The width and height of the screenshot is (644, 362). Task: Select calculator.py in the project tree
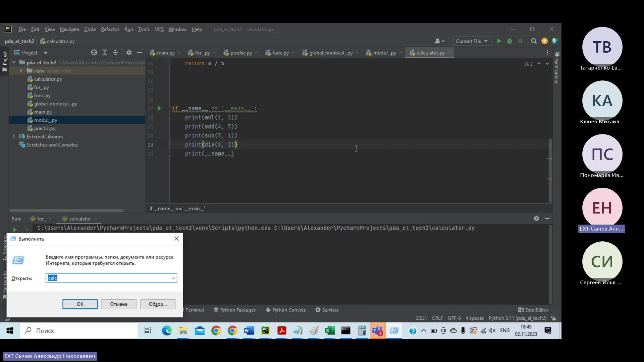[x=48, y=79]
